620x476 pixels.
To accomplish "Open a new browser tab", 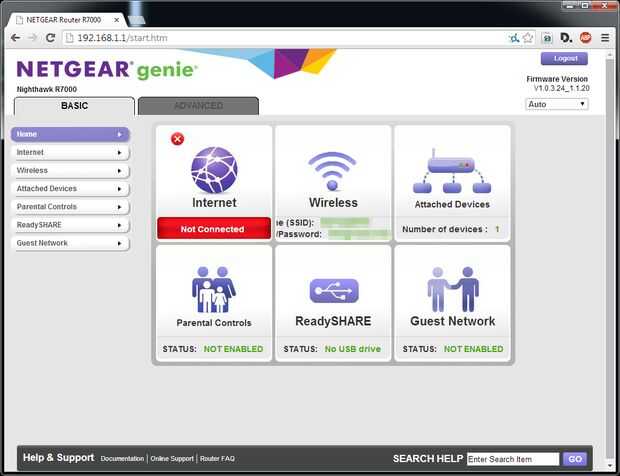I will 136,20.
